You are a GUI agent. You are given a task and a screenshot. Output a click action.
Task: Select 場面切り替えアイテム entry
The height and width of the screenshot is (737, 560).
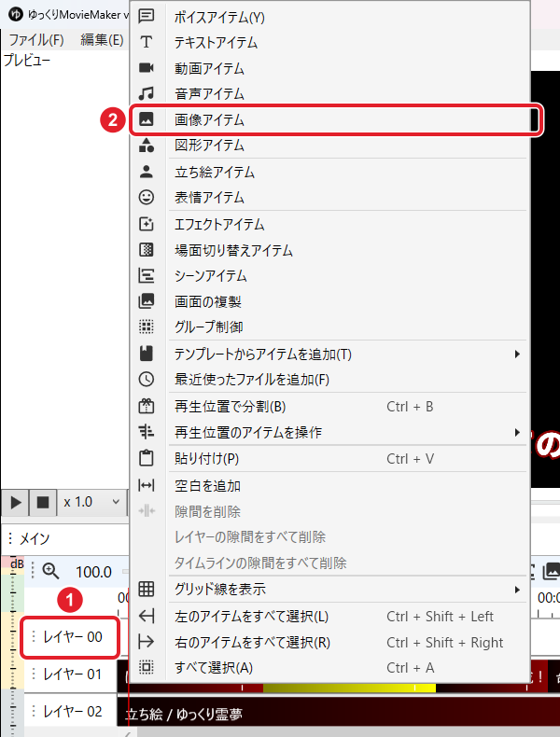coord(329,250)
